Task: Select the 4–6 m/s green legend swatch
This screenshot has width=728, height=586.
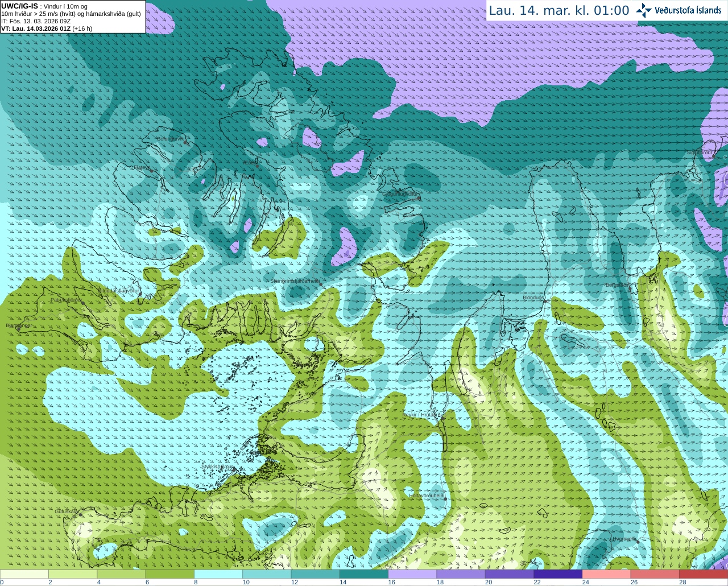Action: [121, 574]
